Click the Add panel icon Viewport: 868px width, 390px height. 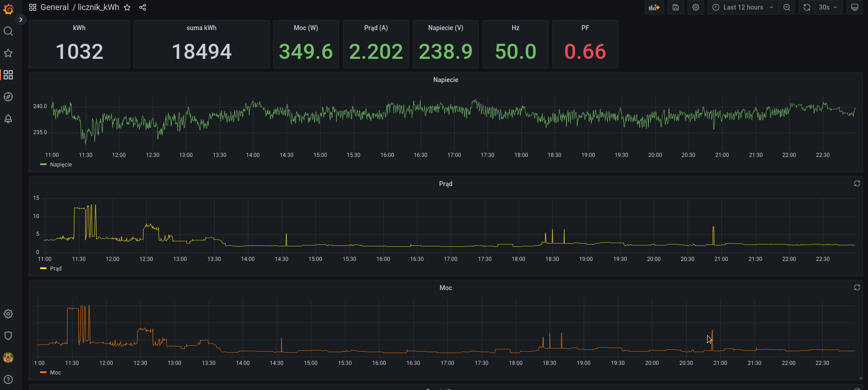(x=654, y=7)
